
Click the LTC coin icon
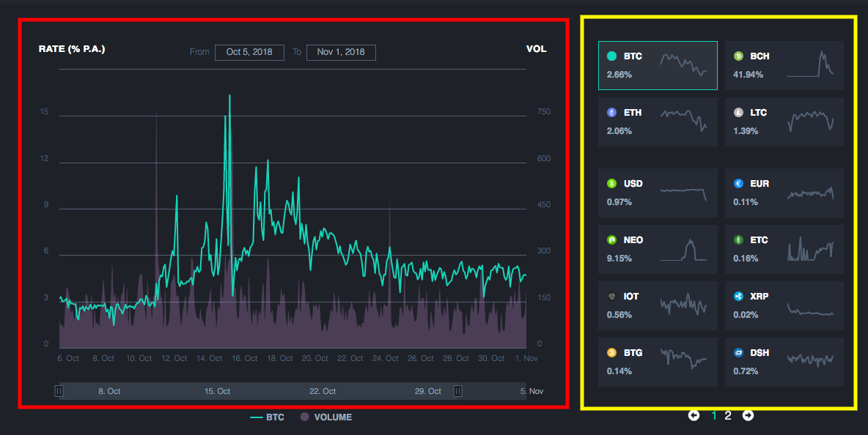tap(738, 113)
